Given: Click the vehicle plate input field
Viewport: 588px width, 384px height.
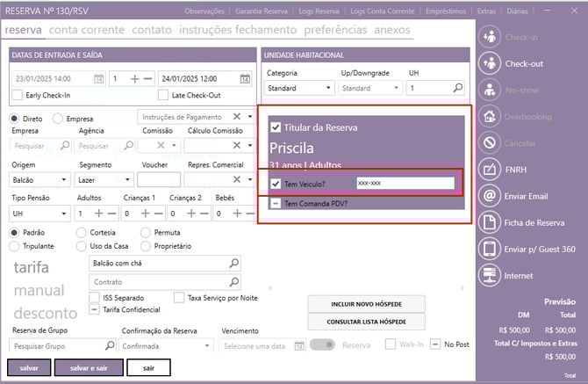Looking at the screenshot, I should tap(404, 183).
